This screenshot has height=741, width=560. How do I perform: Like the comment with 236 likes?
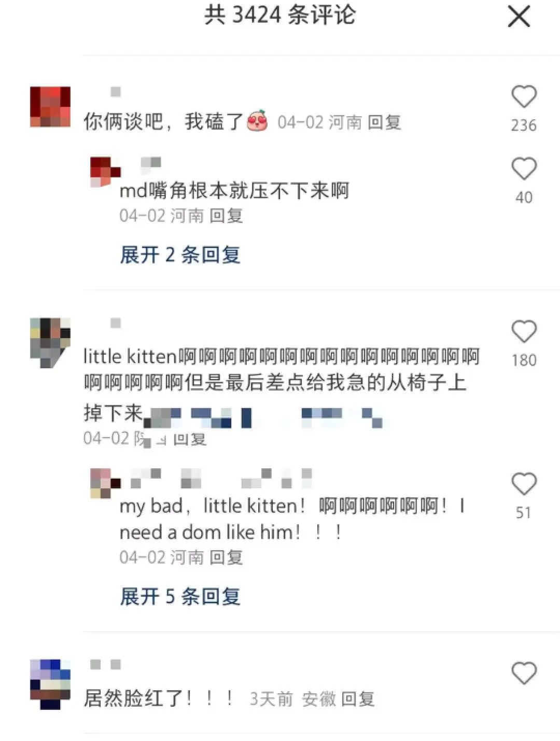click(524, 97)
